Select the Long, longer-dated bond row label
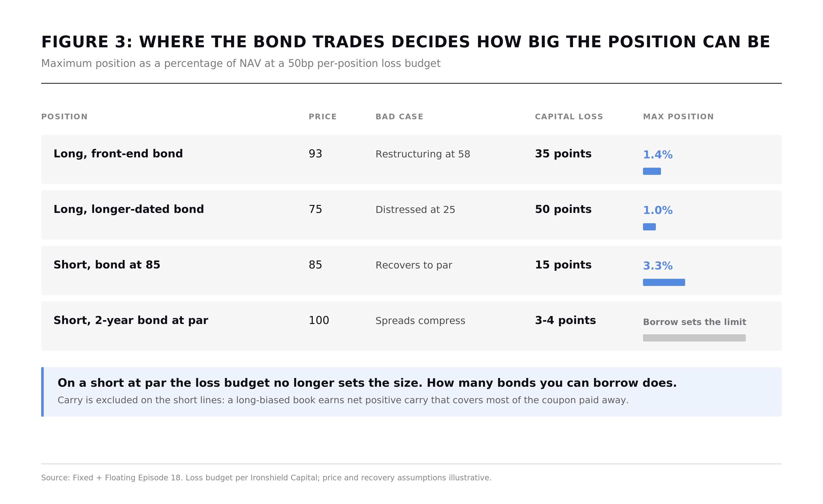 click(x=129, y=209)
